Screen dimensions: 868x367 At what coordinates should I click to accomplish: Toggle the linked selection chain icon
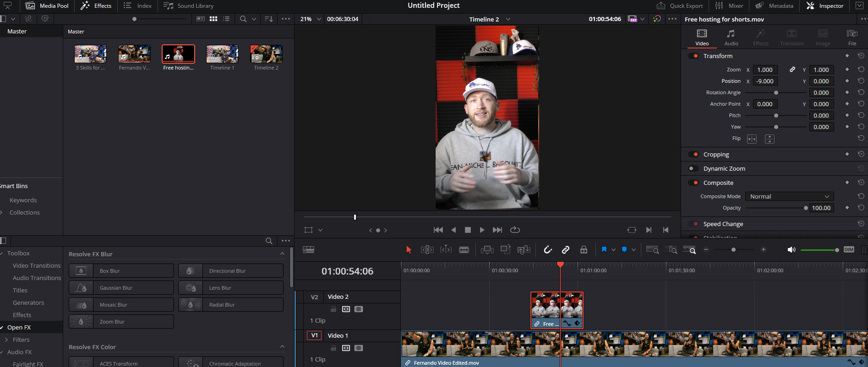pyautogui.click(x=566, y=249)
